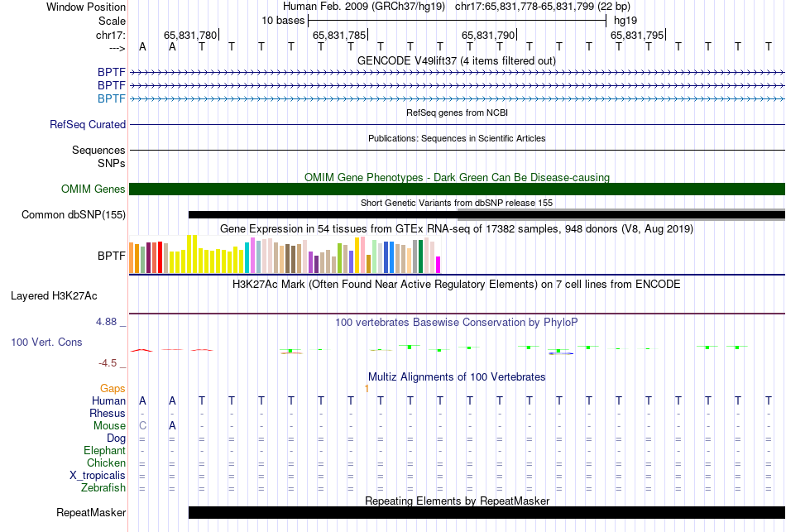Select the Chicken alignment row label
The image size is (786, 532).
coord(106,463)
